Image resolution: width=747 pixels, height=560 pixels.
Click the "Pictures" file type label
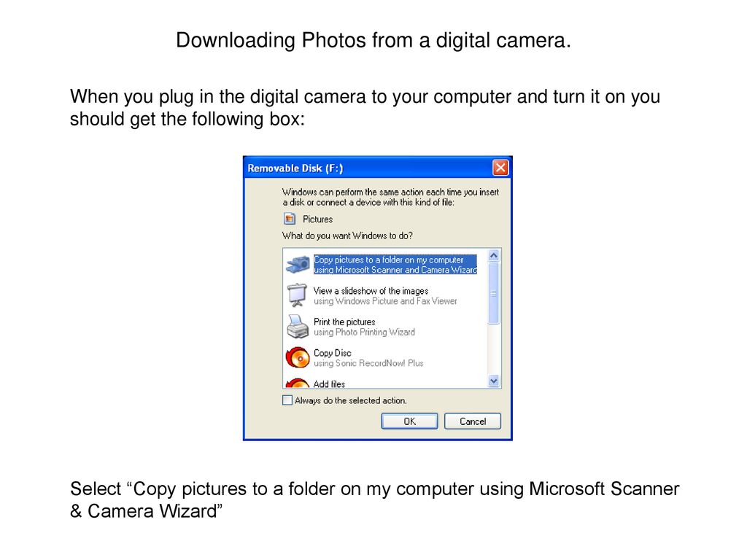[x=317, y=219]
